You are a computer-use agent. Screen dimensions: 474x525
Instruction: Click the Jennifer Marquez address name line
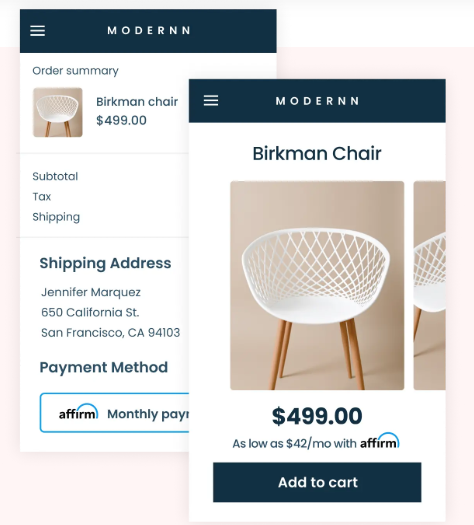coord(91,292)
